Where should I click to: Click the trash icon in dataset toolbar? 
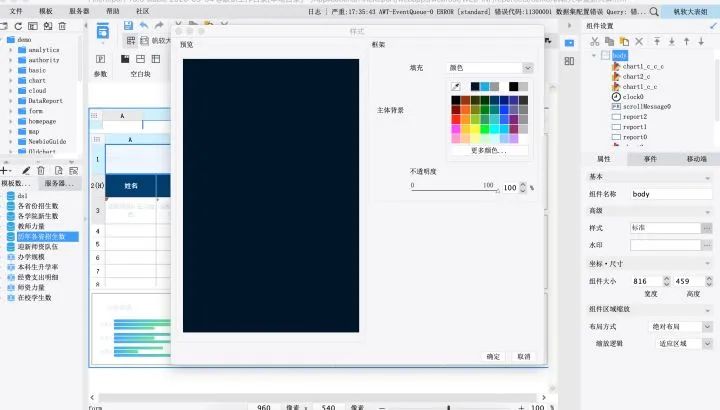pos(41,171)
